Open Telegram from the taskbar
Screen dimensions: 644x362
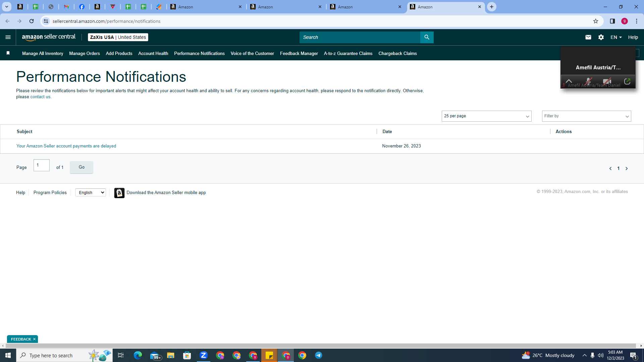tap(319, 355)
